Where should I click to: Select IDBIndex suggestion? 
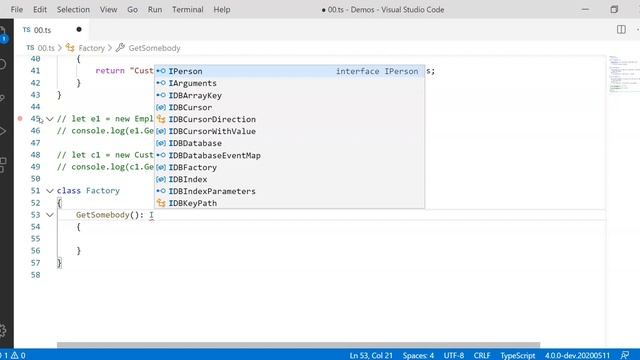tap(289, 179)
